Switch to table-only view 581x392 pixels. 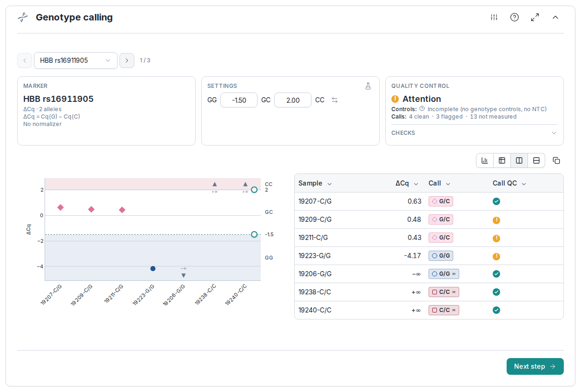coord(502,160)
